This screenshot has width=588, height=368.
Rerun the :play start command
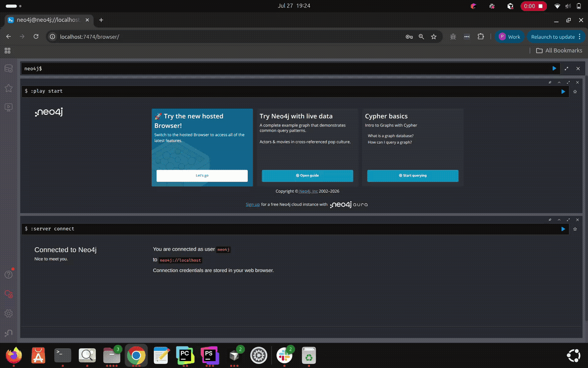tap(563, 91)
